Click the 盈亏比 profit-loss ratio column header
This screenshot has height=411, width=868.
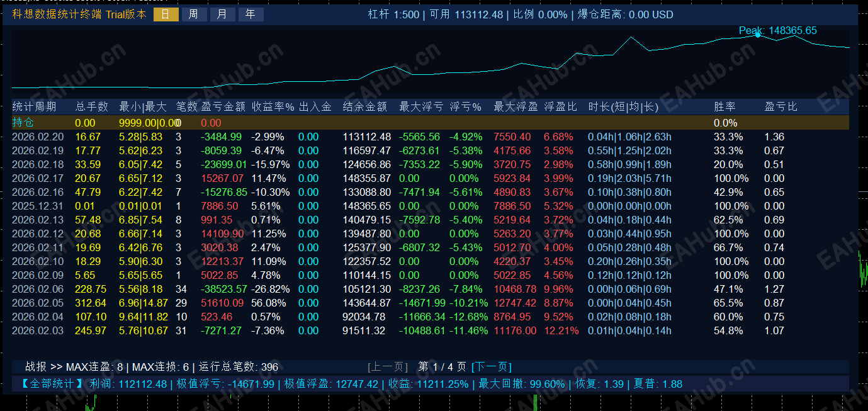(781, 106)
